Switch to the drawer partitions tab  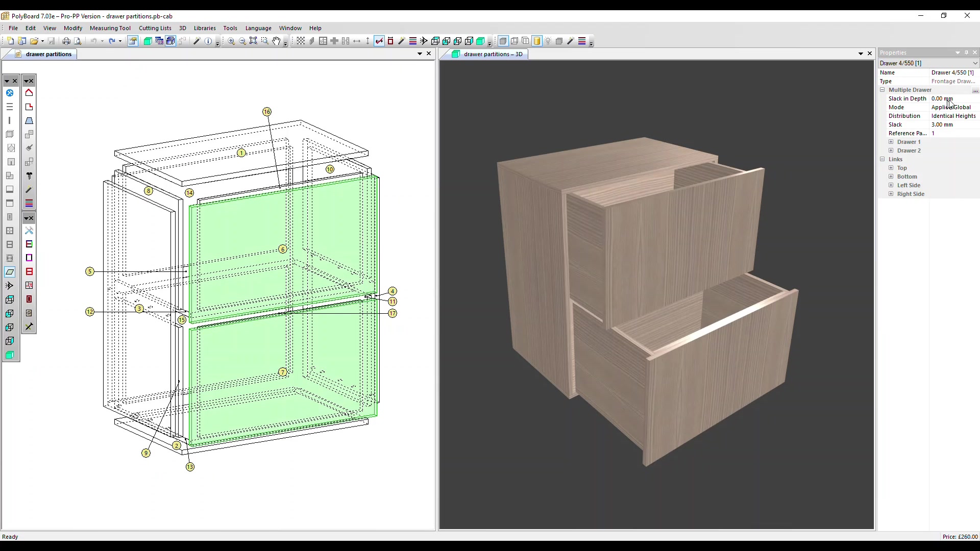(48, 54)
